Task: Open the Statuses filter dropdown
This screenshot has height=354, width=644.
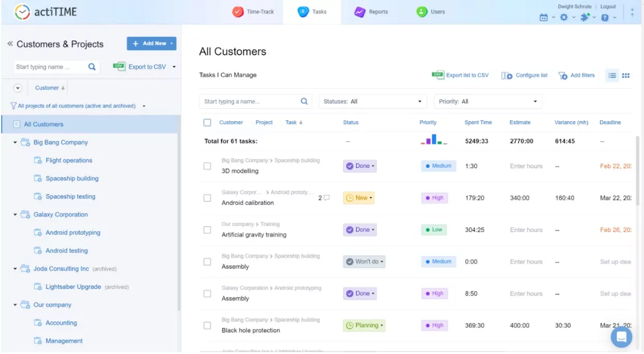Action: (373, 102)
